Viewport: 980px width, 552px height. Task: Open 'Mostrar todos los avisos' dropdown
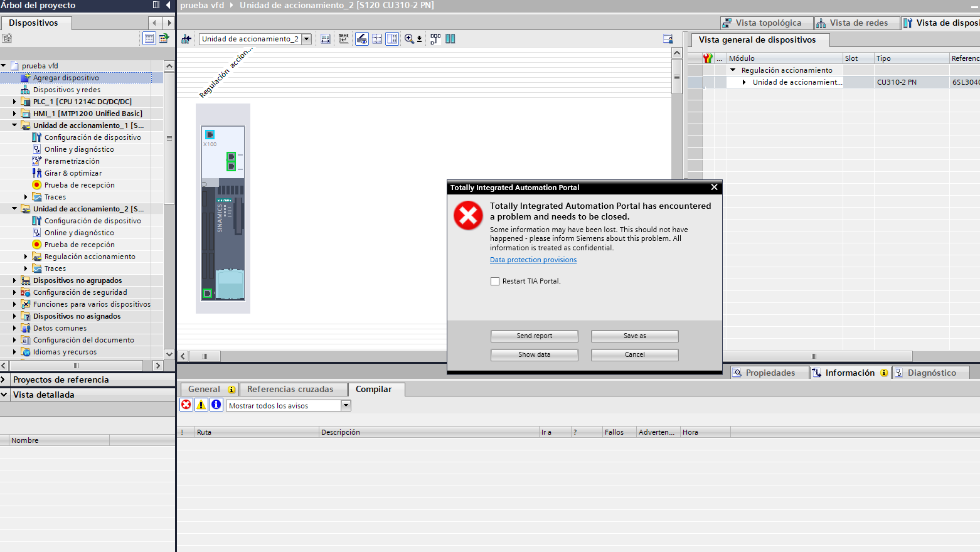click(x=346, y=406)
